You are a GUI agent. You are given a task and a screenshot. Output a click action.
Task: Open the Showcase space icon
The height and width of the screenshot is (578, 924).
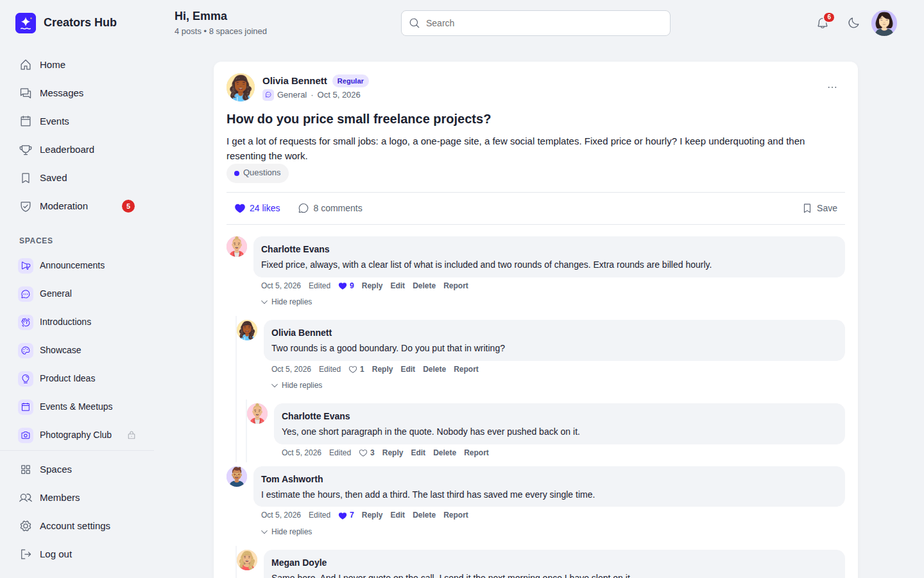(26, 350)
